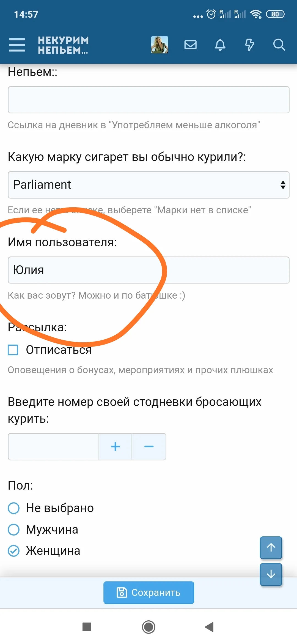This screenshot has width=297, height=644.
Task: Tap the НЕКУРИМ НЕПЬЕМ site logo
Action: (x=63, y=45)
